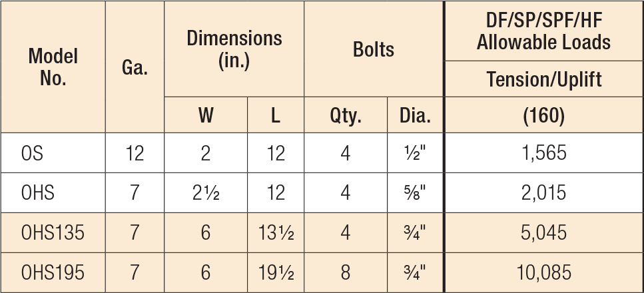
Task: Click the 13½ length cell
Action: [276, 232]
